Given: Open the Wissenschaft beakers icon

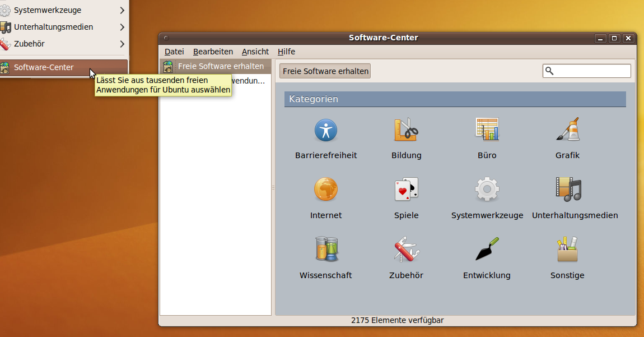Looking at the screenshot, I should pos(325,250).
